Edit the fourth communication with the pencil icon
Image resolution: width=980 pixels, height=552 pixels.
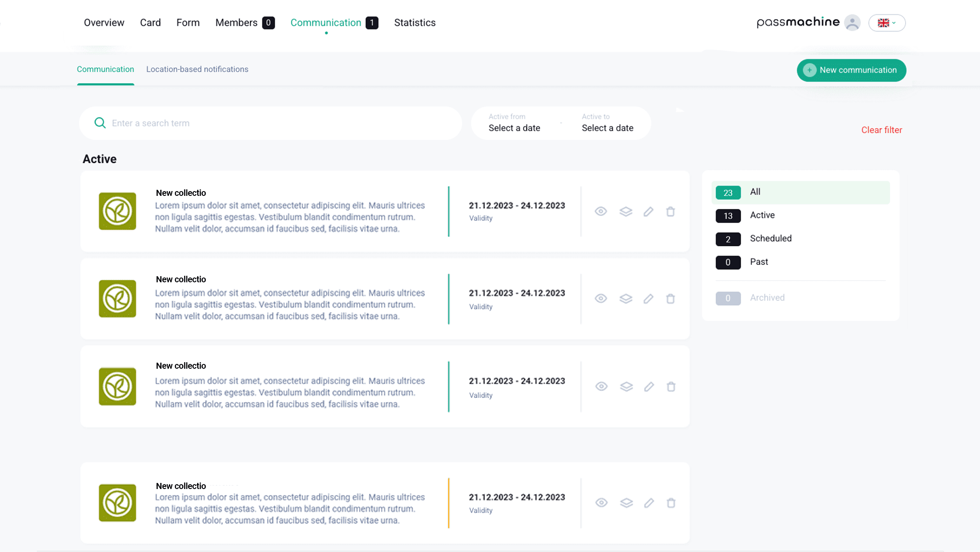point(649,503)
